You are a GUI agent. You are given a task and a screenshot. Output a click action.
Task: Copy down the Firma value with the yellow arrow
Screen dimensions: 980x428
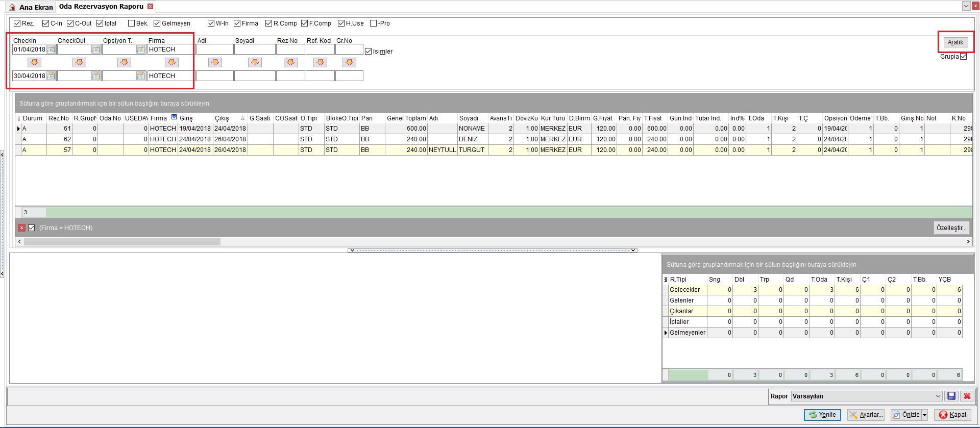tap(172, 62)
